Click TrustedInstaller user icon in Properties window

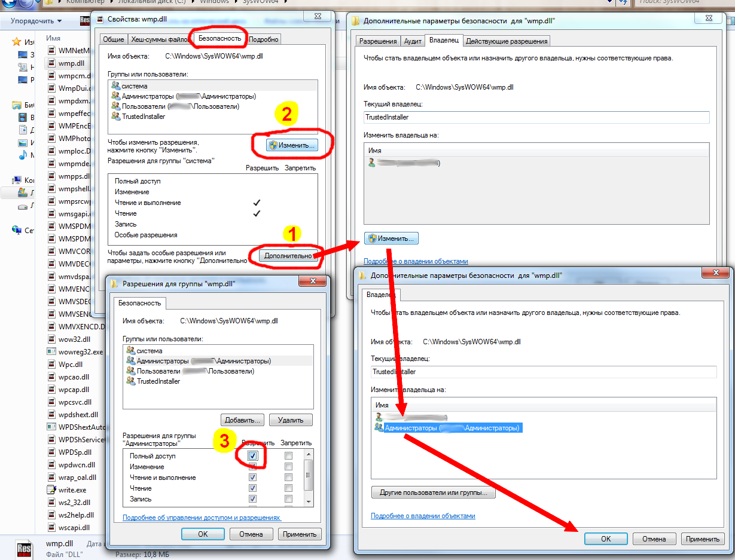pyautogui.click(x=115, y=117)
